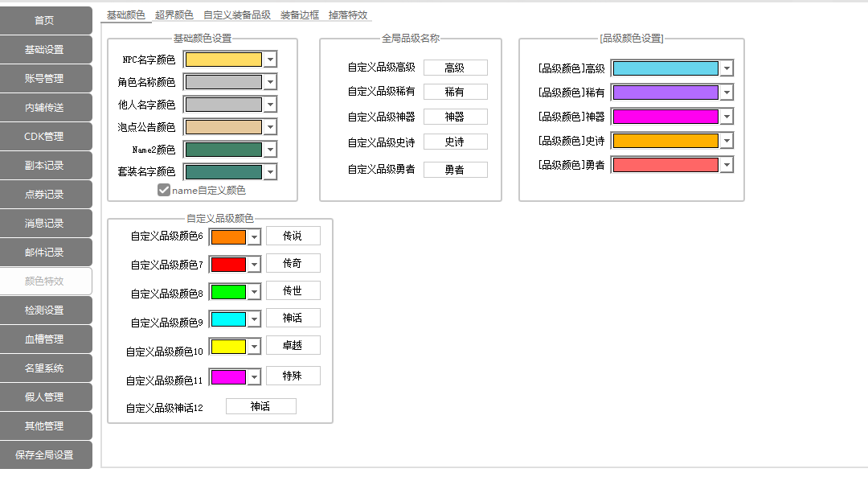This screenshot has height=477, width=868.
Task: Switch to the 超界颜色 tab
Action: click(174, 15)
